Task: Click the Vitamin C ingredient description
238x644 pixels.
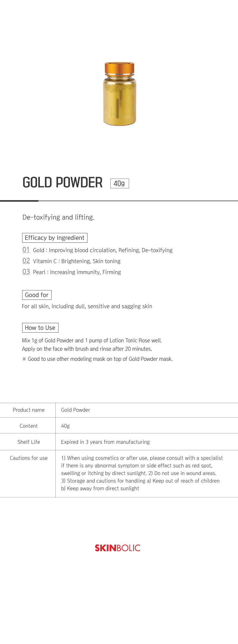Action: [77, 261]
